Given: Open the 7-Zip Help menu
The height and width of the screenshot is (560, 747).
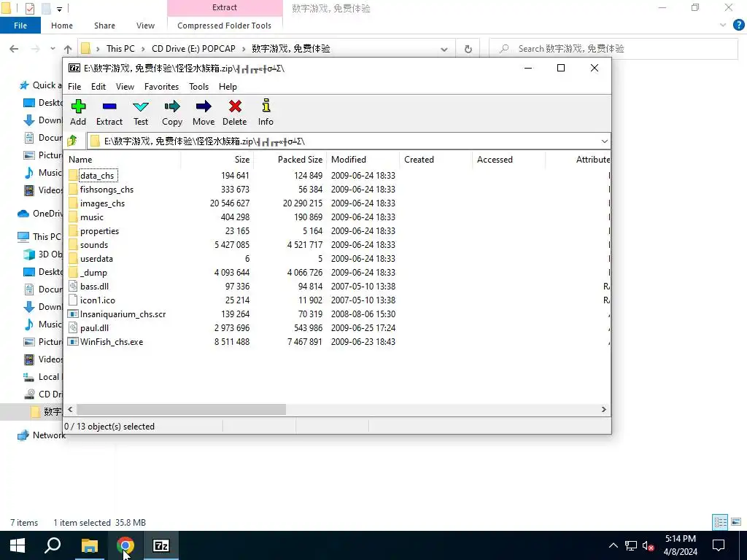Looking at the screenshot, I should pos(228,87).
